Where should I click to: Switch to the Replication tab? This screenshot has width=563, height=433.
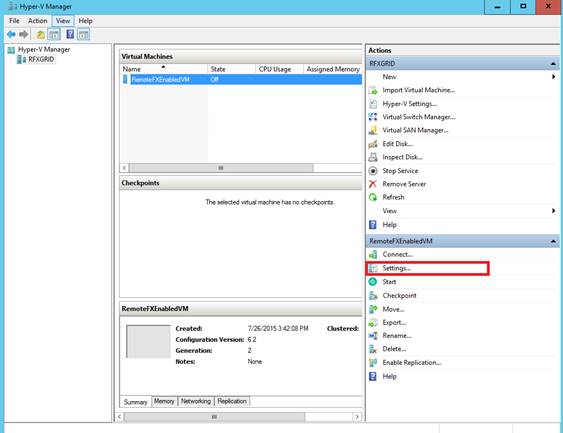point(232,401)
